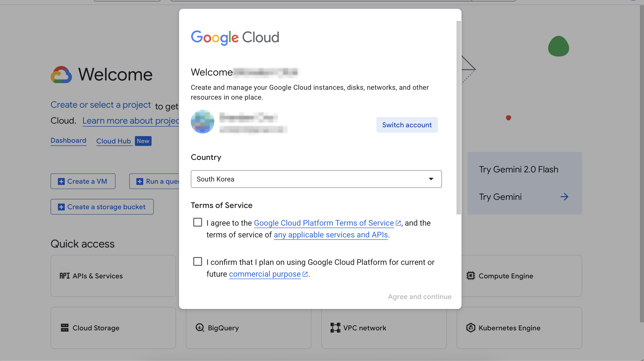Click the Cloud Storage bucket icon
The width and height of the screenshot is (644, 361).
click(x=65, y=328)
